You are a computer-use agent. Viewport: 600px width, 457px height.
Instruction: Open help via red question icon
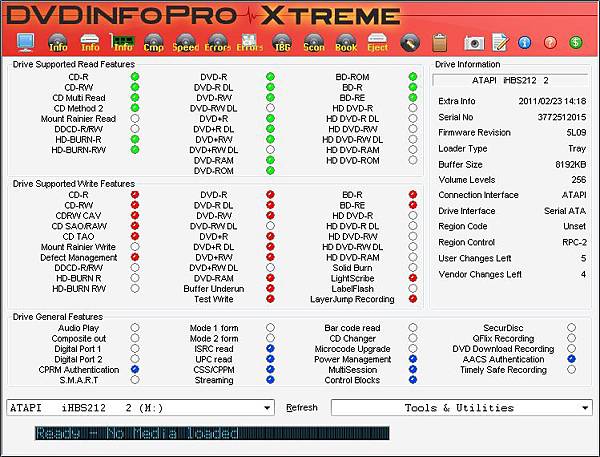coord(550,42)
